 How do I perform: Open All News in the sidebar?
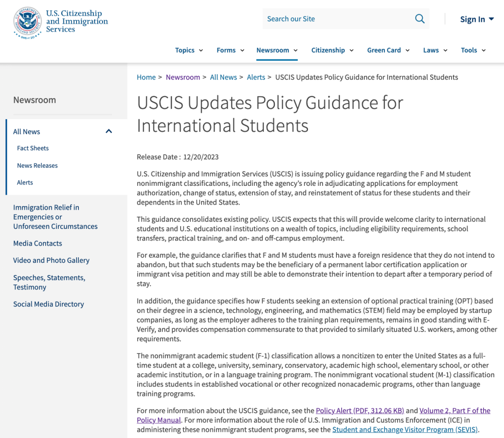point(27,132)
